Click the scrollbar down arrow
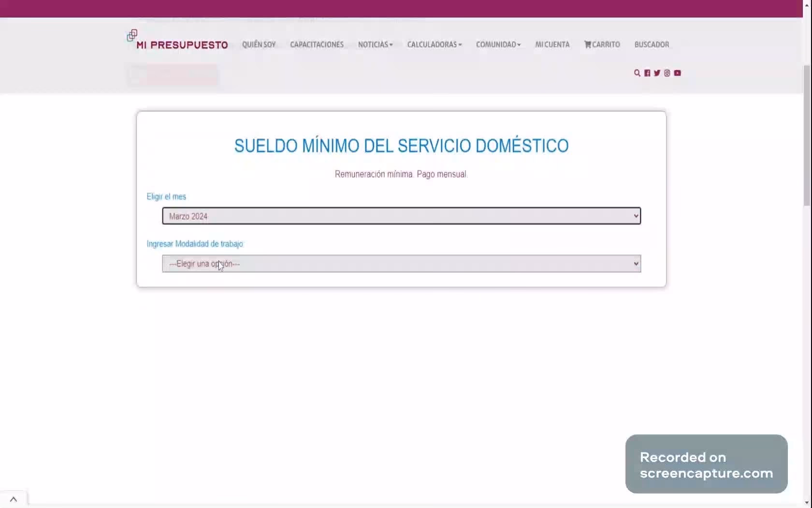 pos(807,503)
